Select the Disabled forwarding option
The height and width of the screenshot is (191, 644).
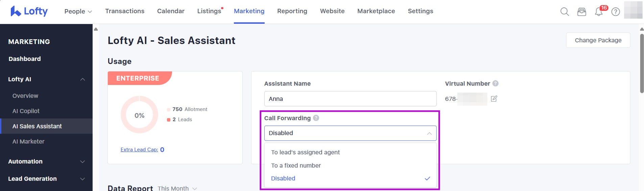[350, 178]
